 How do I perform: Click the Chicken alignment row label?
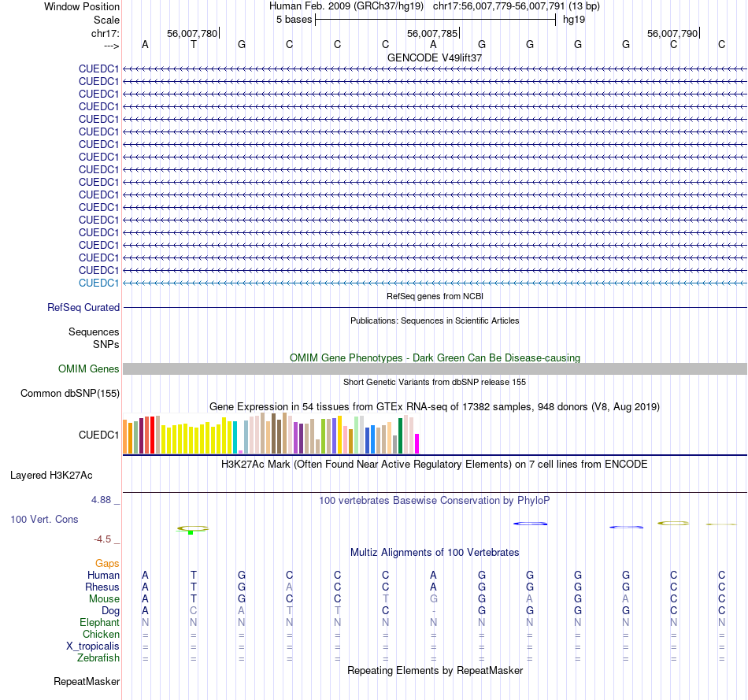point(101,634)
